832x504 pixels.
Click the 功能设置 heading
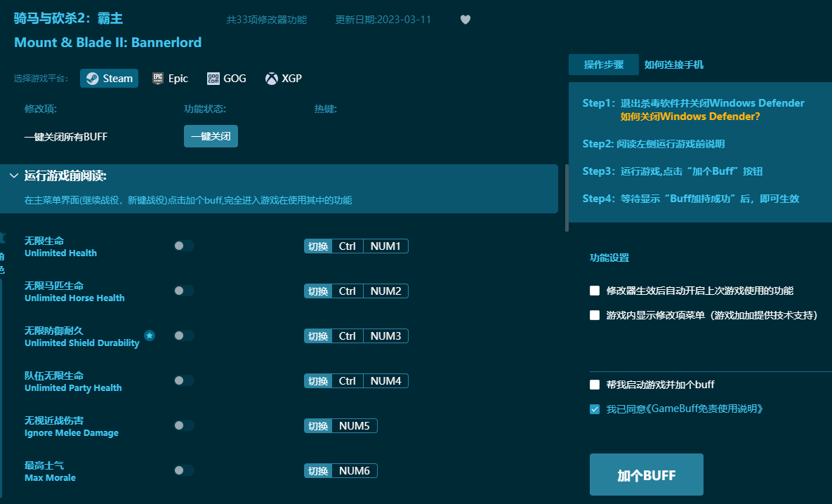[x=609, y=258]
